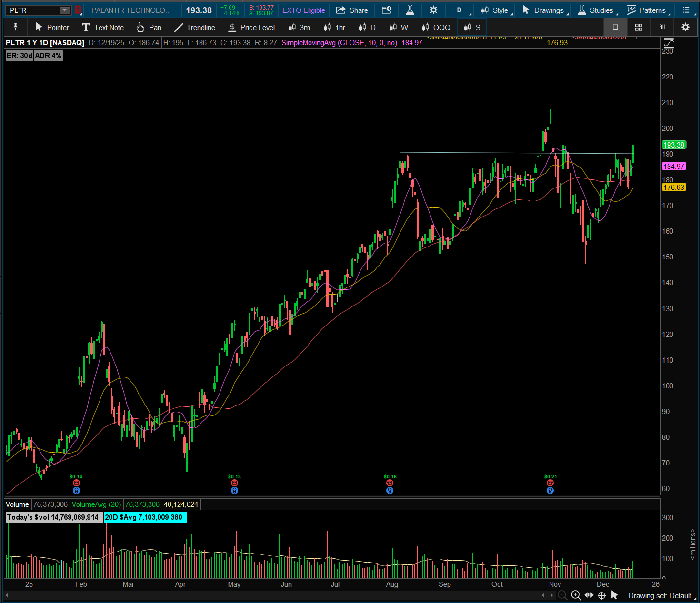Select the Pointer tool

pos(52,27)
